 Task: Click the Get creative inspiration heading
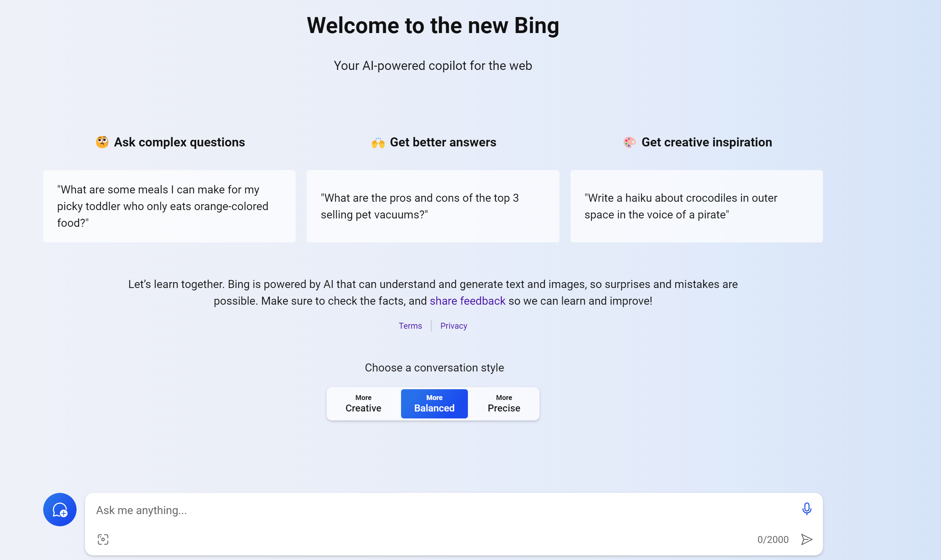point(706,142)
